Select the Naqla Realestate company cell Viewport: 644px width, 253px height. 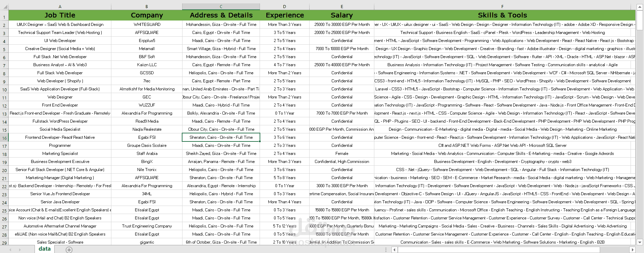click(x=147, y=129)
